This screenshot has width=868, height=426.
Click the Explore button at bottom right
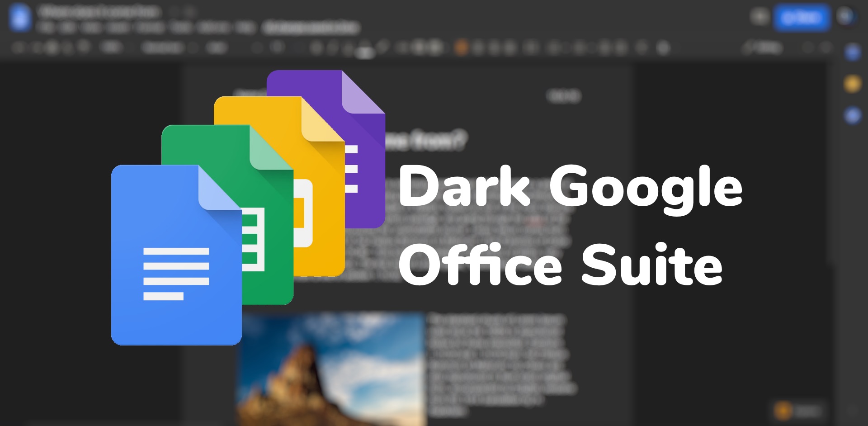799,411
